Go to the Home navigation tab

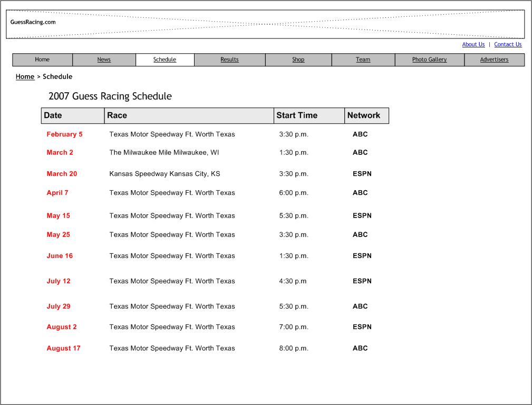pyautogui.click(x=42, y=60)
